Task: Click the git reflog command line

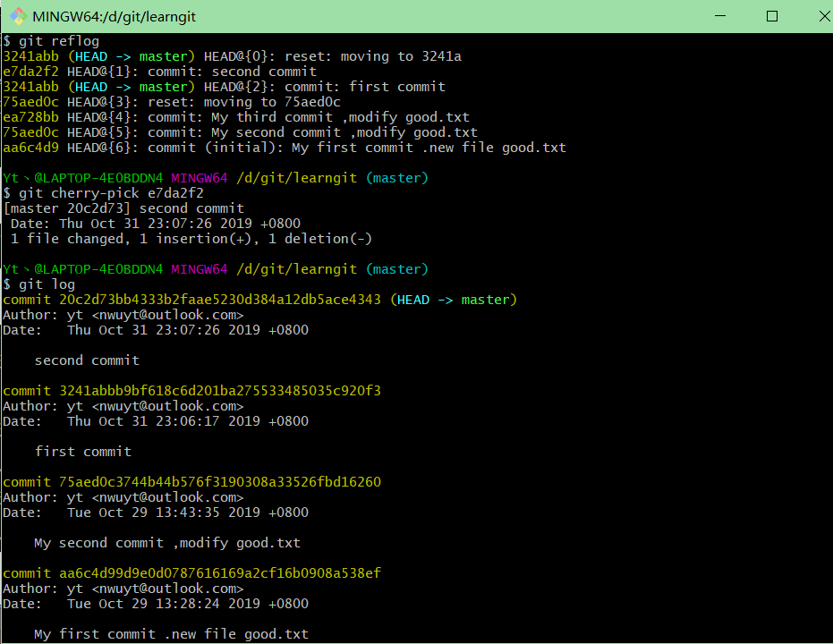Action: coord(51,41)
